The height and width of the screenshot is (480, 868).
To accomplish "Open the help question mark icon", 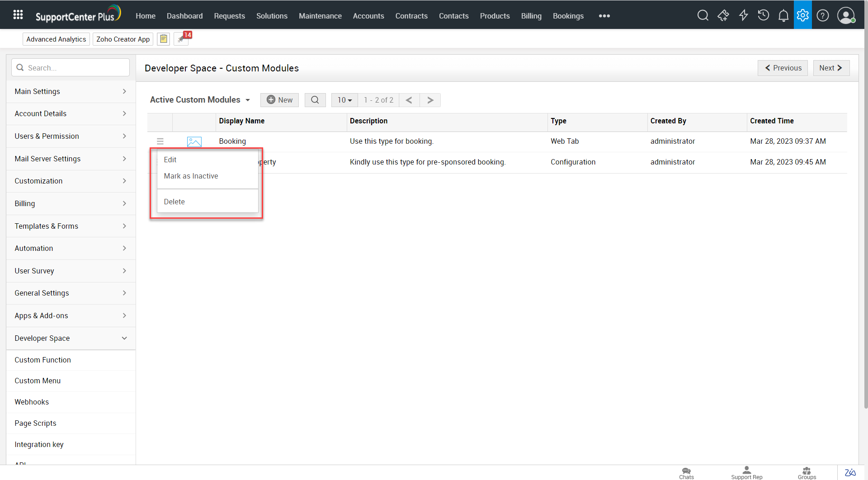I will tap(823, 16).
